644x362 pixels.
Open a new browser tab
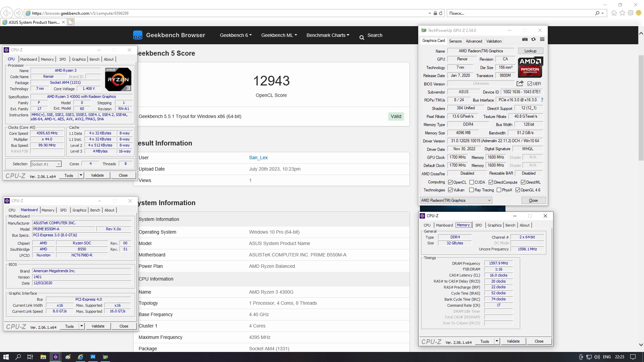click(70, 22)
